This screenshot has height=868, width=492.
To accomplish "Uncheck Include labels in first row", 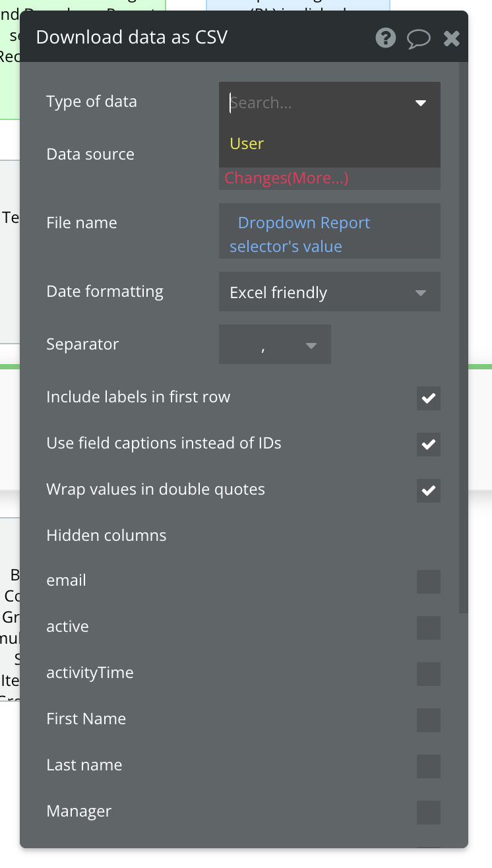I will coord(429,398).
